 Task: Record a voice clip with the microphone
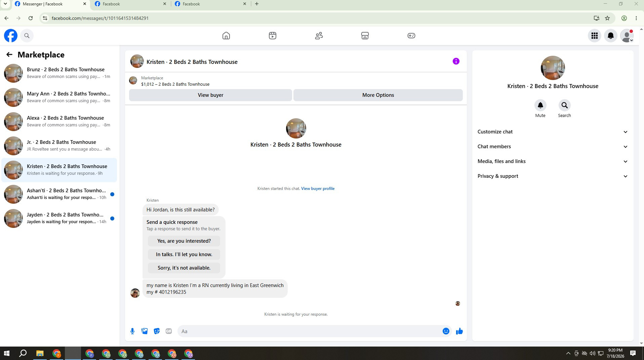point(132,331)
